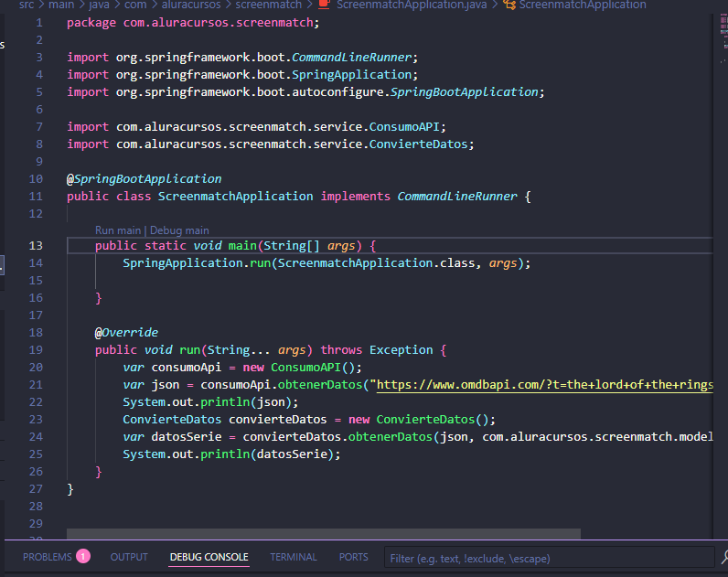Image resolution: width=728 pixels, height=577 pixels.
Task: Click CommandLineRunner after implements on line 11
Action: click(457, 197)
